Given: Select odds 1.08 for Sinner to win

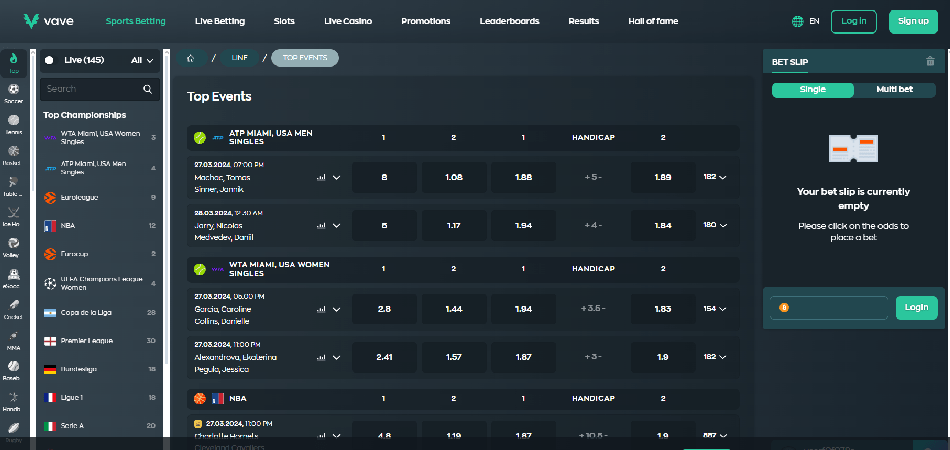Looking at the screenshot, I should (x=453, y=178).
